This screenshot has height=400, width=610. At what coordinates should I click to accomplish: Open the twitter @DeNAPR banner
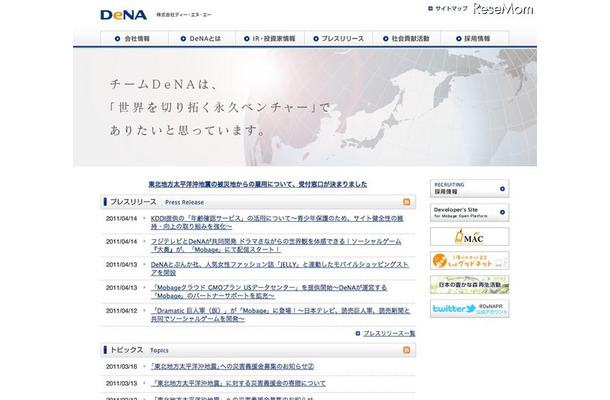tap(470, 309)
